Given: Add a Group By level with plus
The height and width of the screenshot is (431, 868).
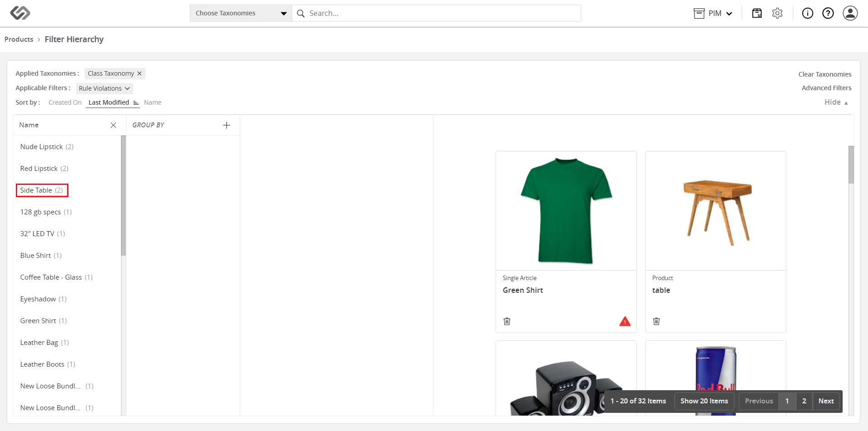Looking at the screenshot, I should 227,125.
